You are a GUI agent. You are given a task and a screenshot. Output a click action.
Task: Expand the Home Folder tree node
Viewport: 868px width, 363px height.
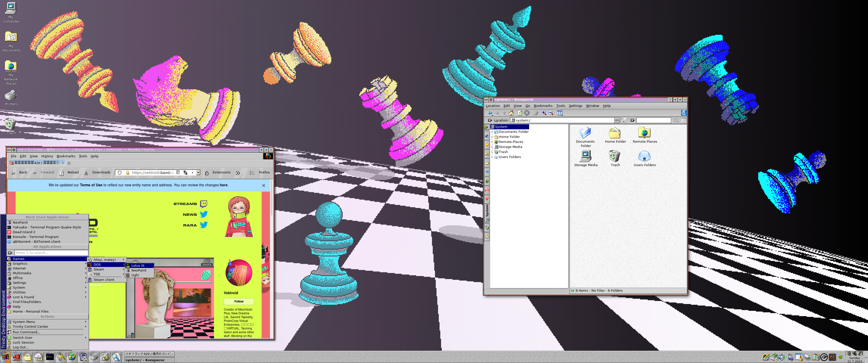[x=492, y=137]
